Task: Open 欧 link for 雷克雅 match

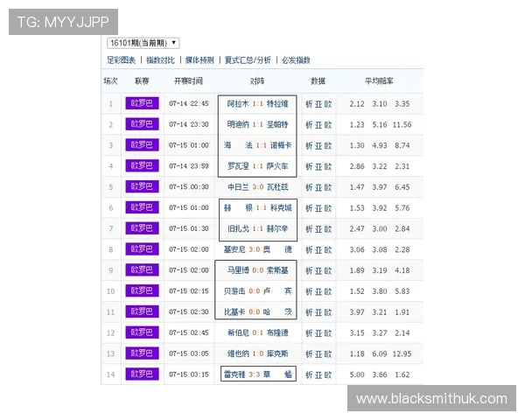Action: (328, 374)
